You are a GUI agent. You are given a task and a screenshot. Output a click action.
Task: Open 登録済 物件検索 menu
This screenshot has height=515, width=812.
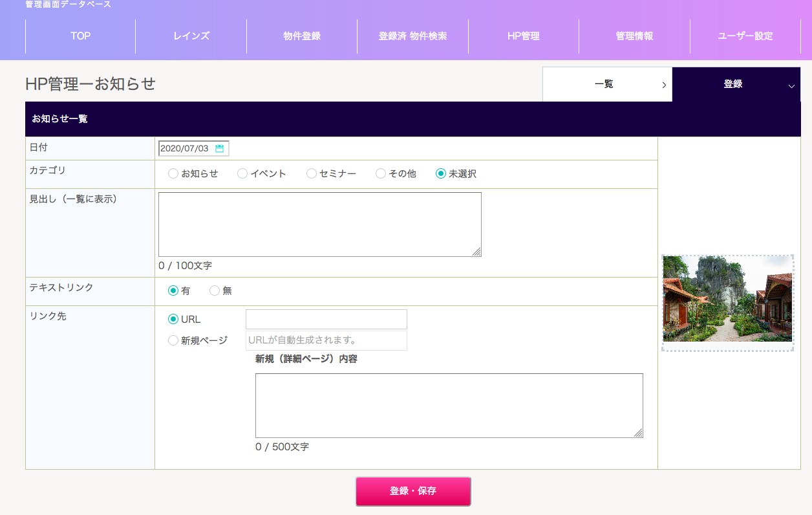pyautogui.click(x=412, y=36)
